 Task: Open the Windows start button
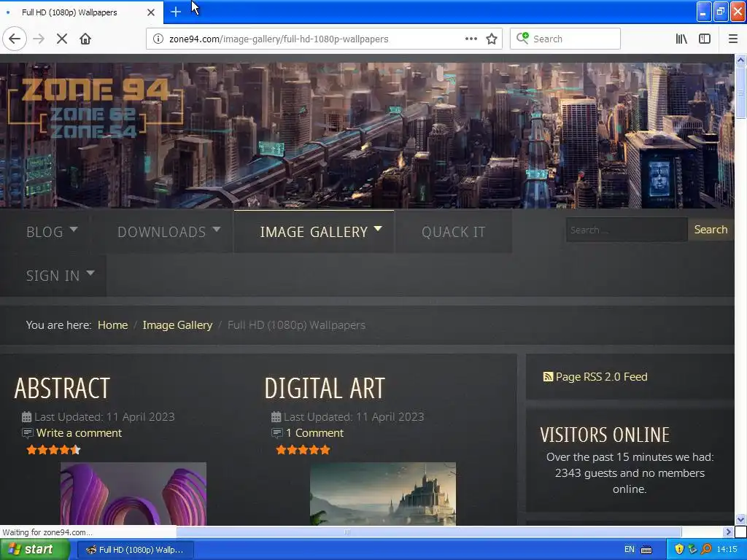(34, 550)
